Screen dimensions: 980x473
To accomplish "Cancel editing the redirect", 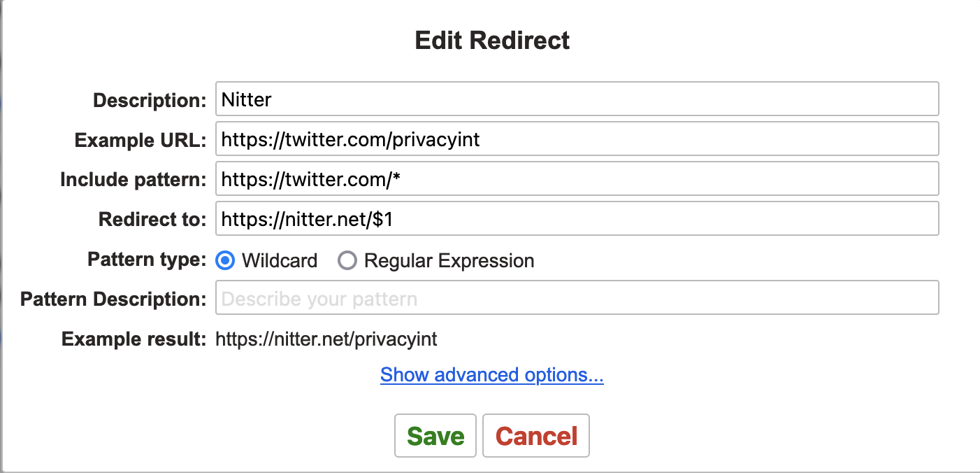I will click(x=536, y=436).
